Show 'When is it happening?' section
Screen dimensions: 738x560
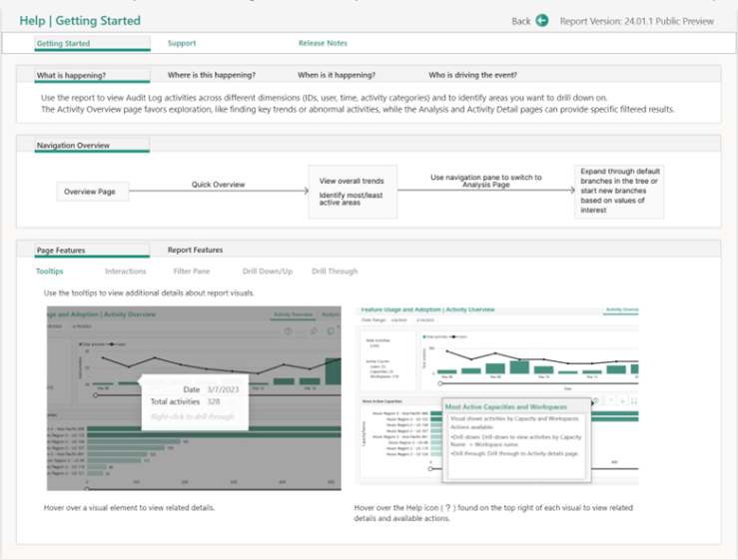336,75
